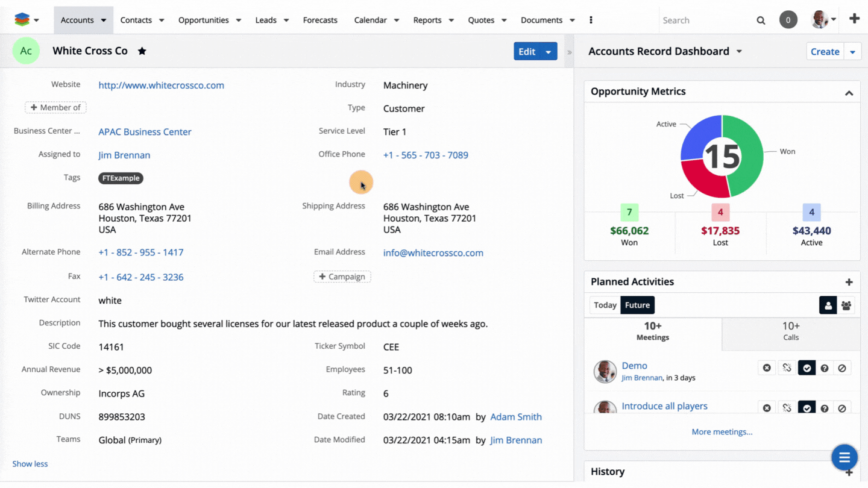Expand the Accounts Record Dashboard title dropdown

739,52
